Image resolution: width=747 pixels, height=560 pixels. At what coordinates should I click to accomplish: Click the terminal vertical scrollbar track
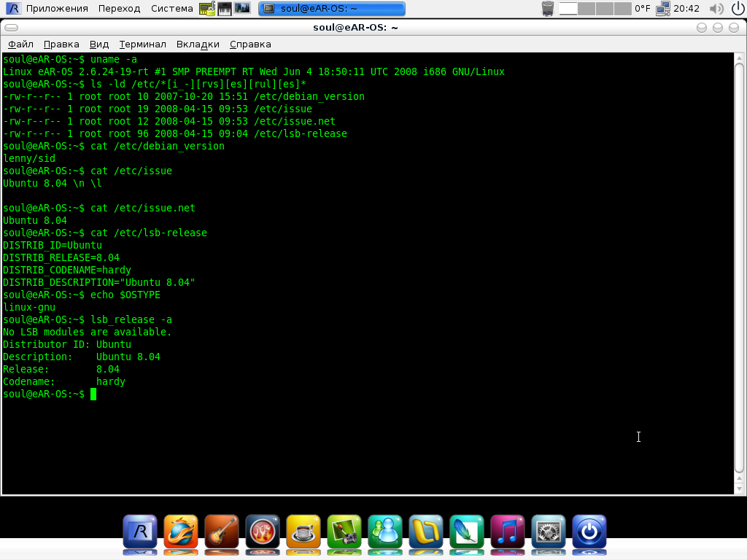(740, 269)
